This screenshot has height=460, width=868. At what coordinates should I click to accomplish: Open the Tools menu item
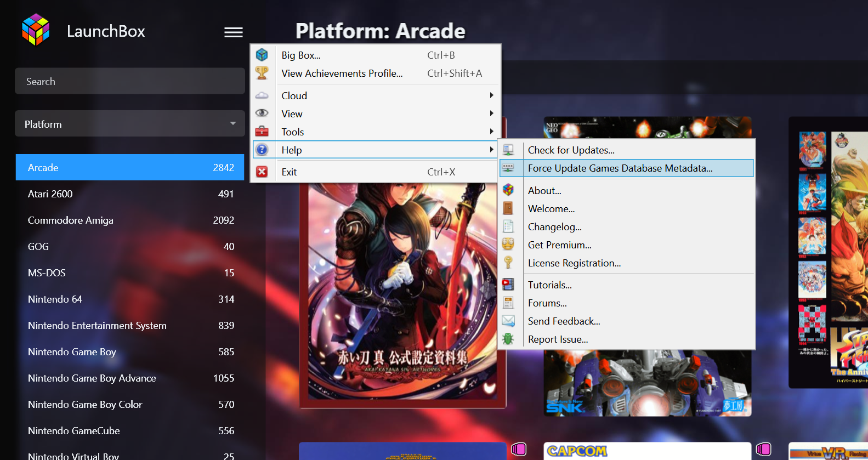tap(376, 132)
